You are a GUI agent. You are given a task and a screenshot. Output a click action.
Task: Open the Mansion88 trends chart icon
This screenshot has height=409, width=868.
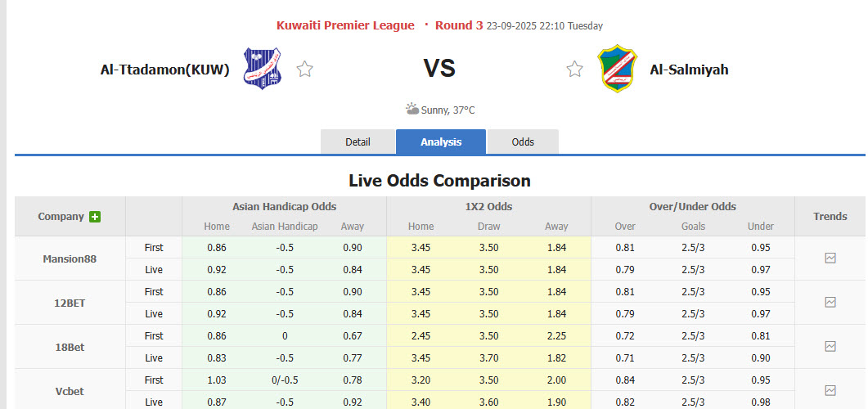point(830,258)
